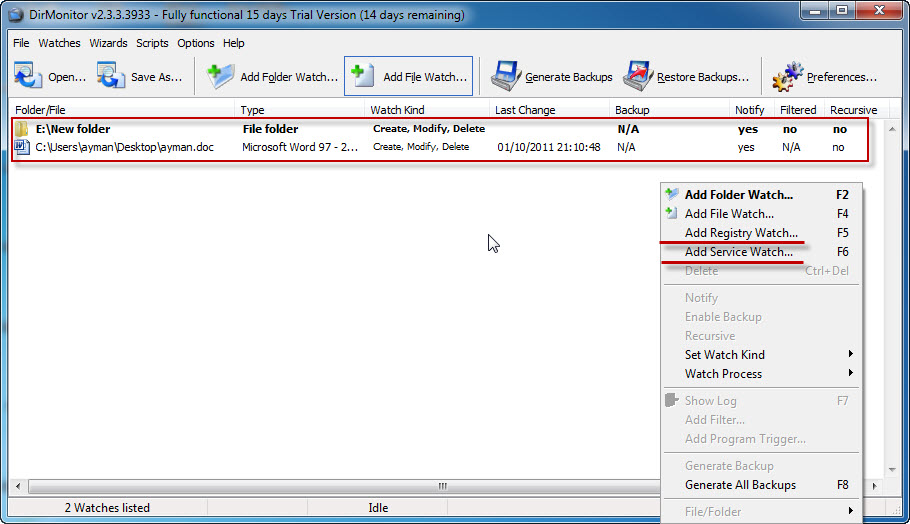The height and width of the screenshot is (524, 910).
Task: Sort by the Backup column header
Action: 669,110
